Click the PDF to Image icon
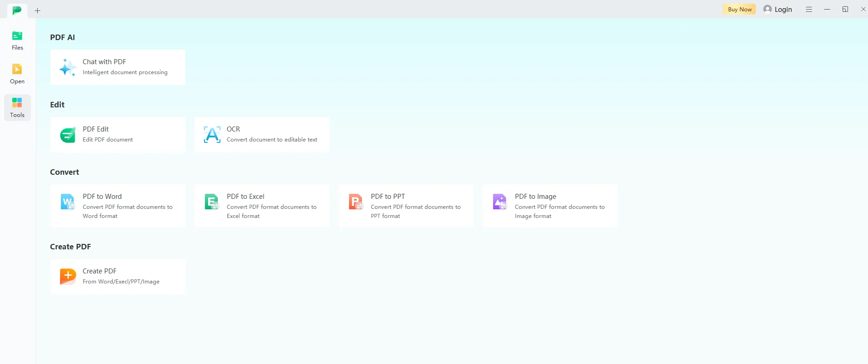This screenshot has height=364, width=868. [x=500, y=202]
